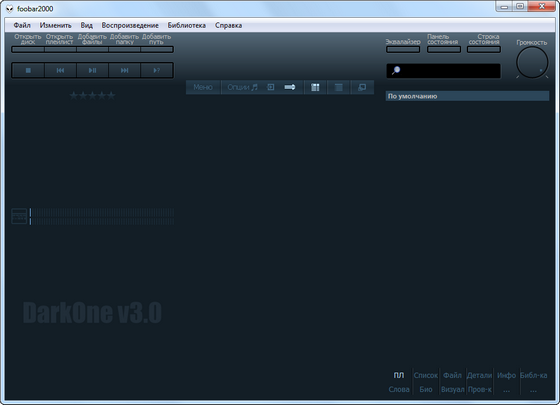Open the Справка menu
The height and width of the screenshot is (405, 560).
[x=229, y=25]
